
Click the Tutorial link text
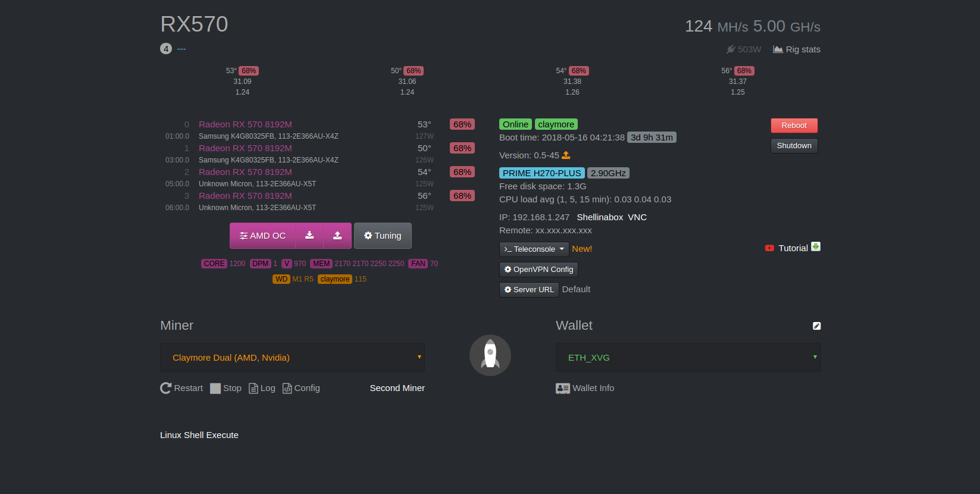793,248
